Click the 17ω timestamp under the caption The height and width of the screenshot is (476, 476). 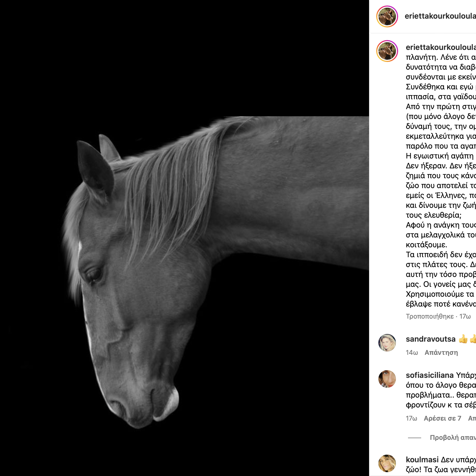click(x=465, y=316)
